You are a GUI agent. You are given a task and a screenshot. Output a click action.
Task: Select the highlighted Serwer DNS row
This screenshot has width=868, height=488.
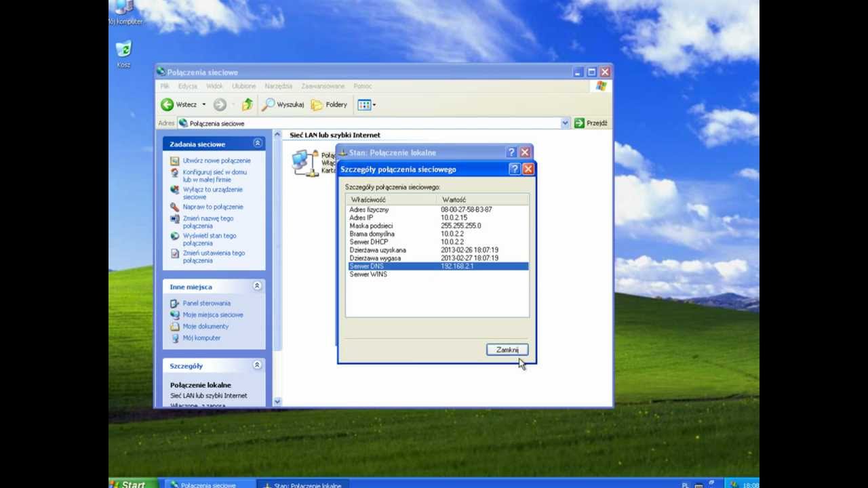point(437,266)
